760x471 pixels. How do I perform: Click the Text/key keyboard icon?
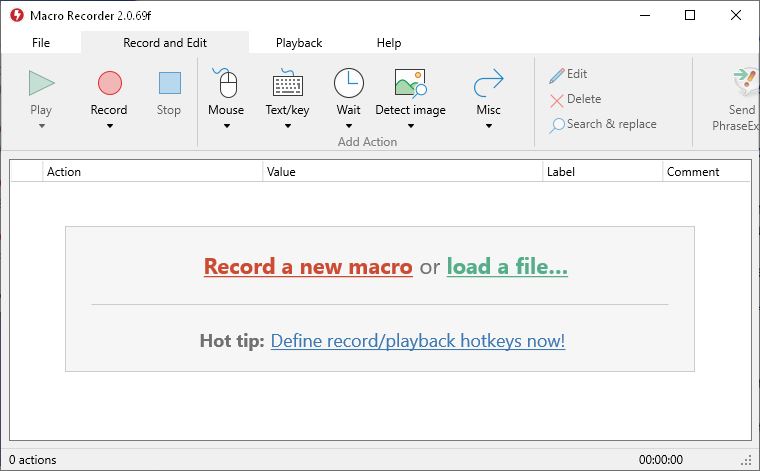click(x=287, y=83)
